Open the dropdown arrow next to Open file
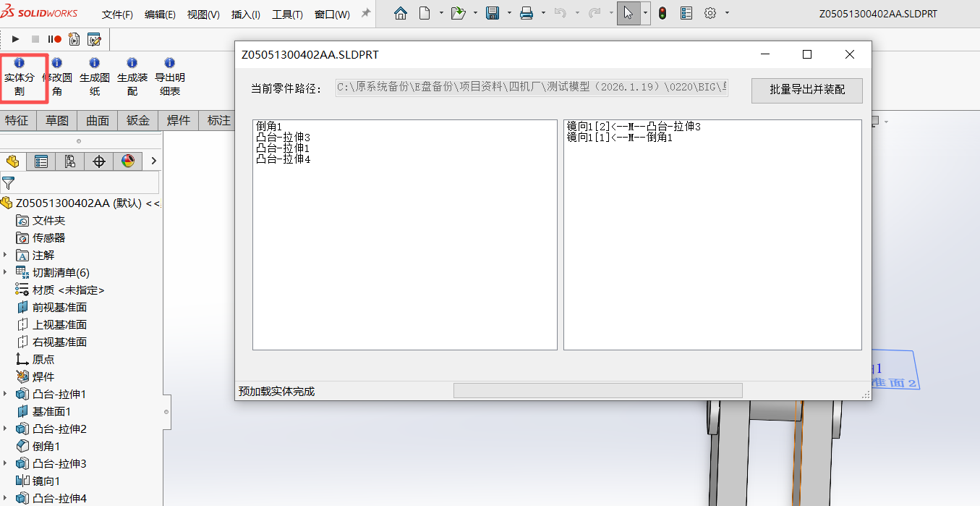Screen dimensions: 980x506 tap(475, 13)
